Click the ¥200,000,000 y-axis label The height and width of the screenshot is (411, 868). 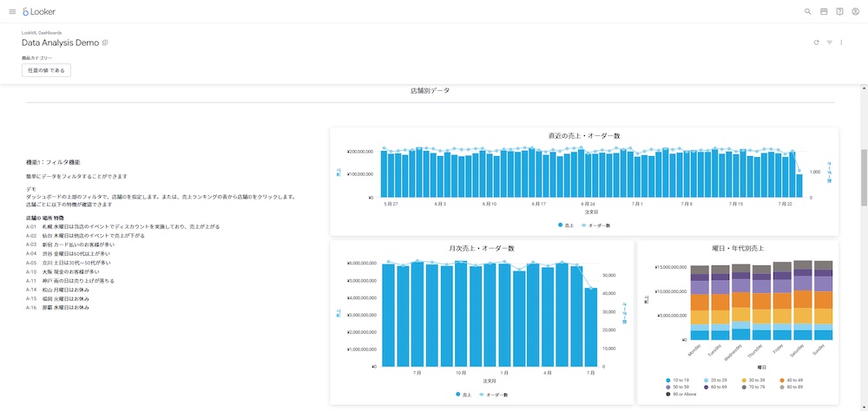(360, 151)
